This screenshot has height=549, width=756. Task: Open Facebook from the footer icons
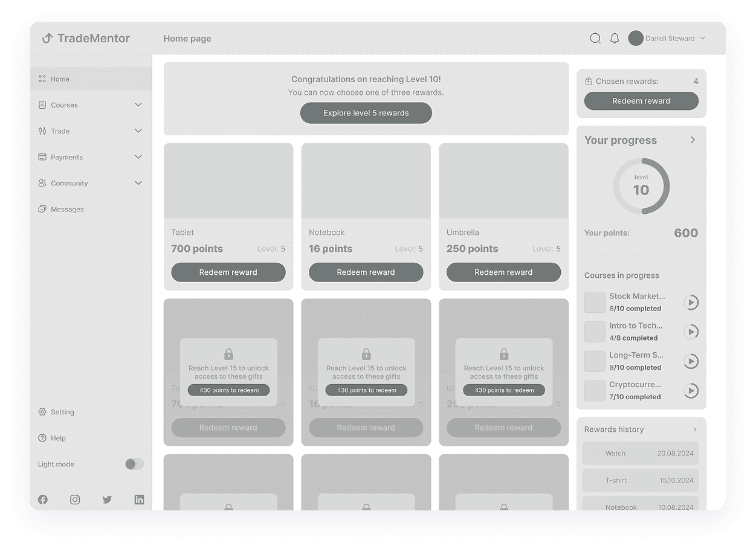42,499
